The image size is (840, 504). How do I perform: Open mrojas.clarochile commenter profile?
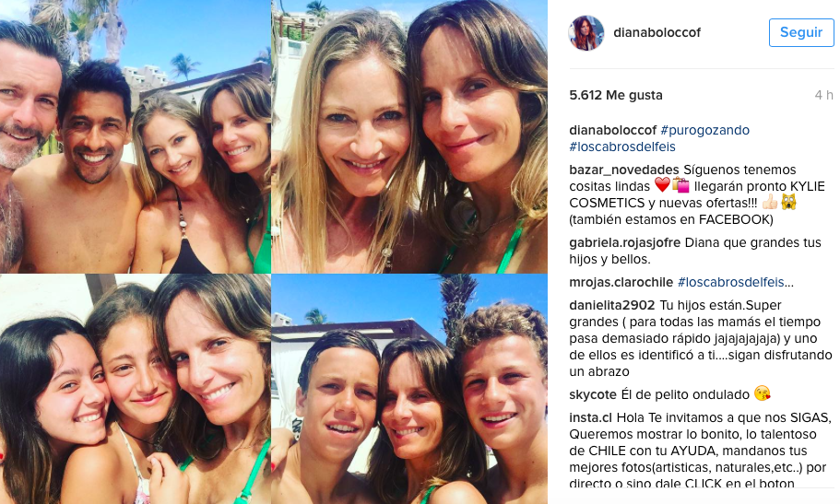click(621, 282)
